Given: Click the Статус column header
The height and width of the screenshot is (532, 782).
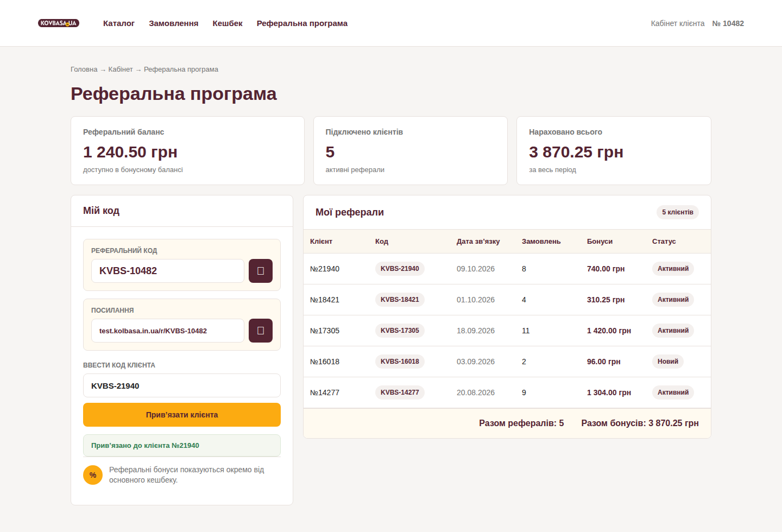Looking at the screenshot, I should (664, 242).
